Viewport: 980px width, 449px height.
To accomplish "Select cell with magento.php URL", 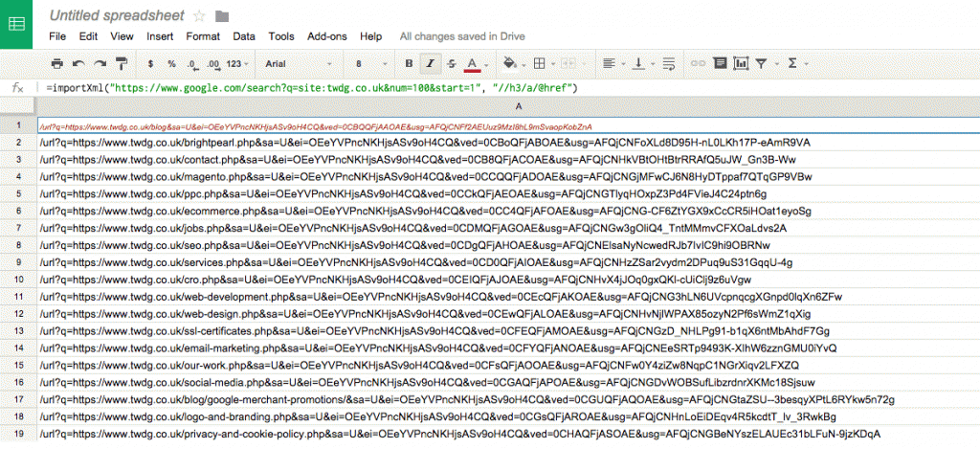I will [508, 176].
